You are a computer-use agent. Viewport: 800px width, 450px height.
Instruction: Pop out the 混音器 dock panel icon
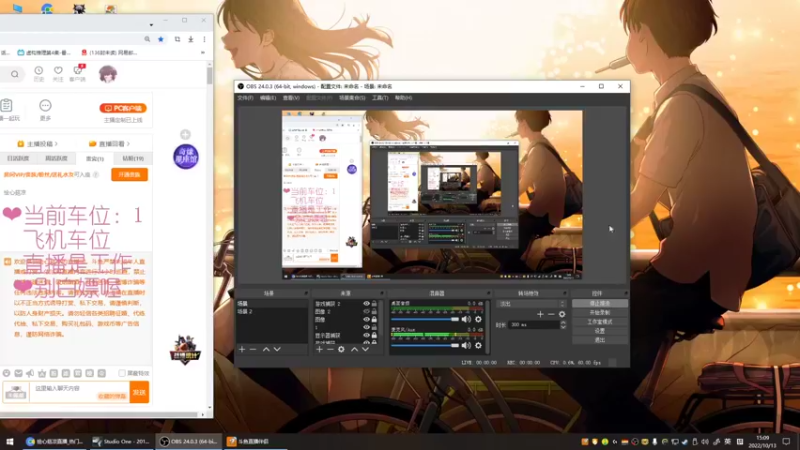point(488,293)
